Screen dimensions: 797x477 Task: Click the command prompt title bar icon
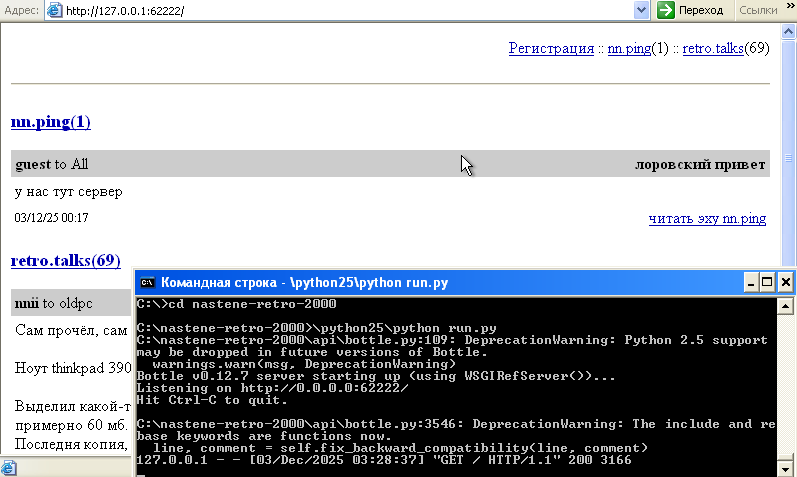[x=146, y=283]
